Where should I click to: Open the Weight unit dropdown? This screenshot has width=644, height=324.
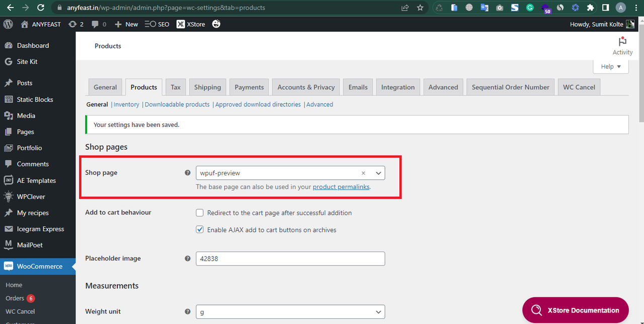pos(290,312)
